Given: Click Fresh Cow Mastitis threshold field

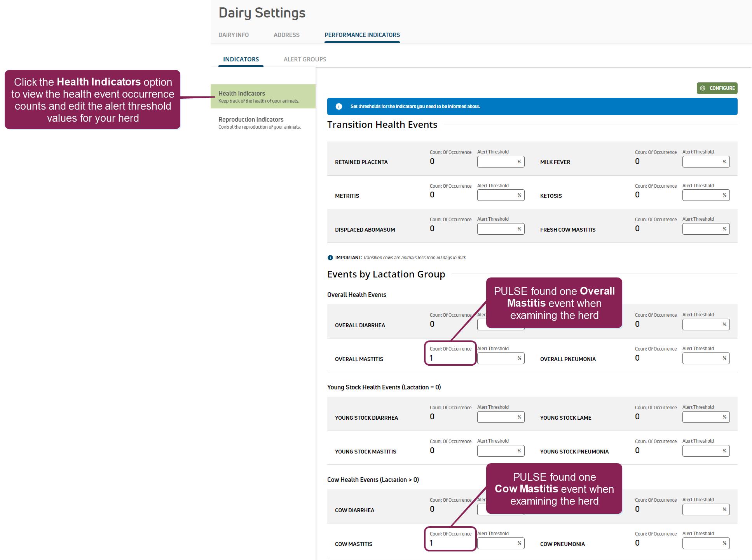Looking at the screenshot, I should 702,229.
